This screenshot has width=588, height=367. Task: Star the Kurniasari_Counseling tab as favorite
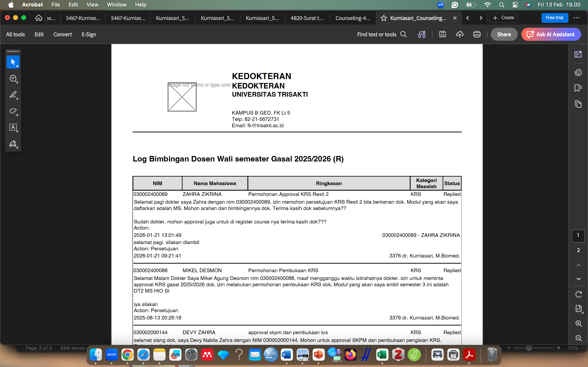tap(384, 18)
